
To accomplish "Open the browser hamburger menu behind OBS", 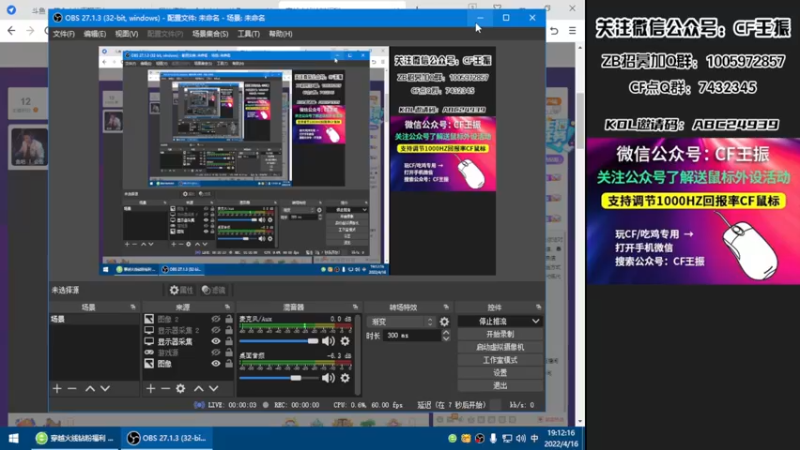I will tap(572, 31).
